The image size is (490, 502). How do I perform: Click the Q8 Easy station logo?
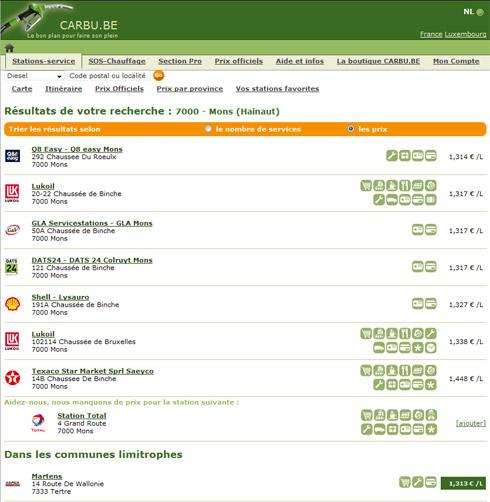[12, 156]
